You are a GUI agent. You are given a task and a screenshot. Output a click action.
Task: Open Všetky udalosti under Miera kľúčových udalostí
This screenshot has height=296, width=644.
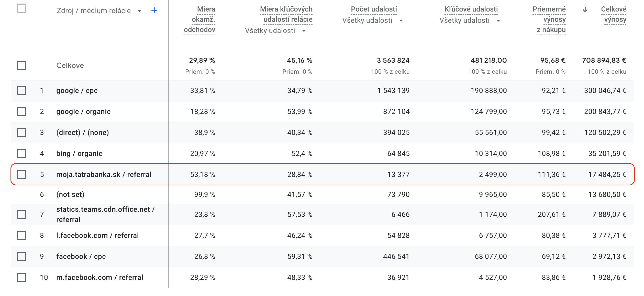(x=304, y=31)
